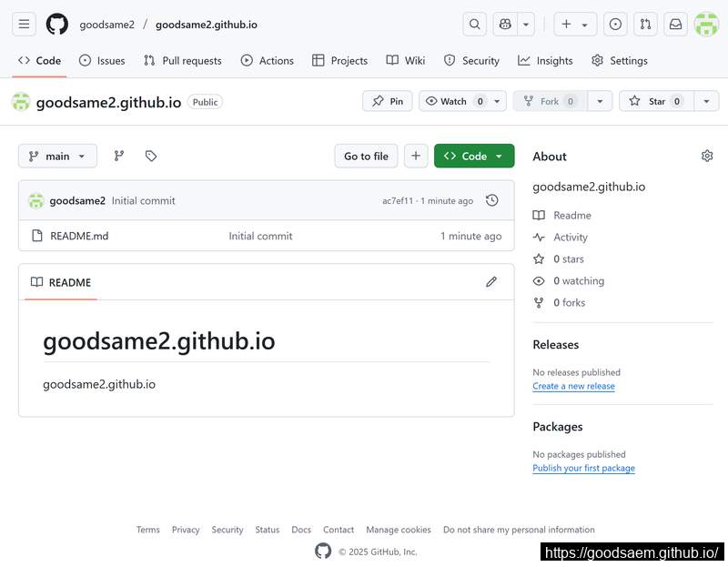Screen dimensions: 728x567
Task: Click Do not share my personal information
Action: point(519,530)
